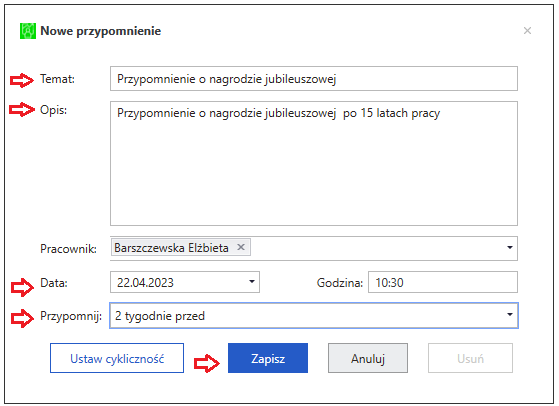Focus the Temat text field

[x=314, y=78]
